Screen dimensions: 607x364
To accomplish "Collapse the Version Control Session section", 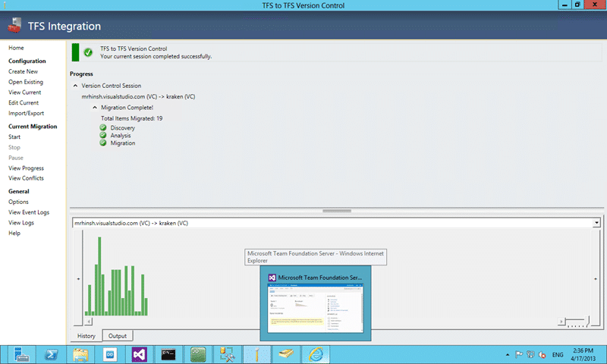I will (x=75, y=86).
